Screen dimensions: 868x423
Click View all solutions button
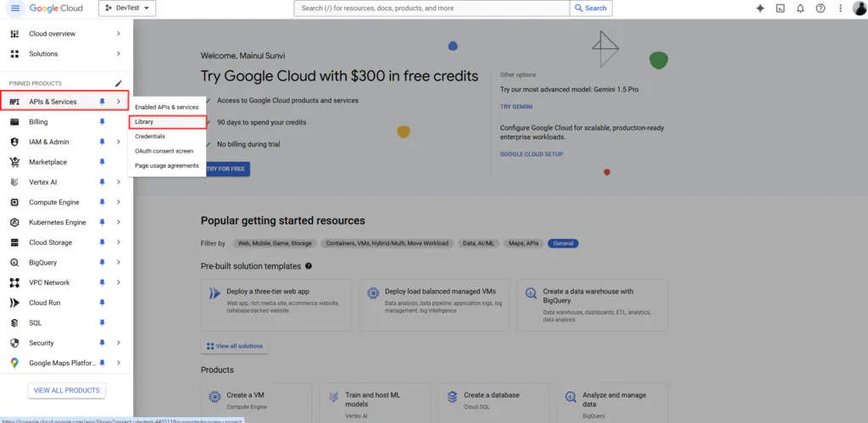click(235, 346)
